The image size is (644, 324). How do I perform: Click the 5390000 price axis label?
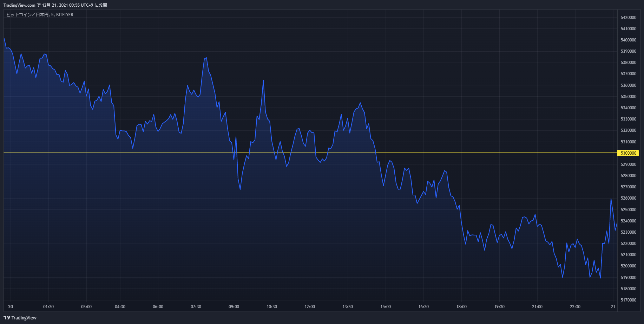629,51
